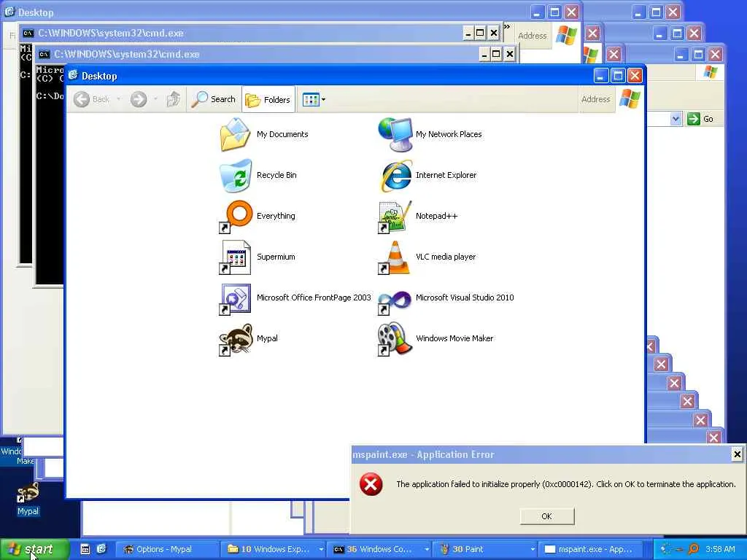This screenshot has height=560, width=747.
Task: Expand toolbar chevron in the rear Desktop window
Action: (507, 27)
